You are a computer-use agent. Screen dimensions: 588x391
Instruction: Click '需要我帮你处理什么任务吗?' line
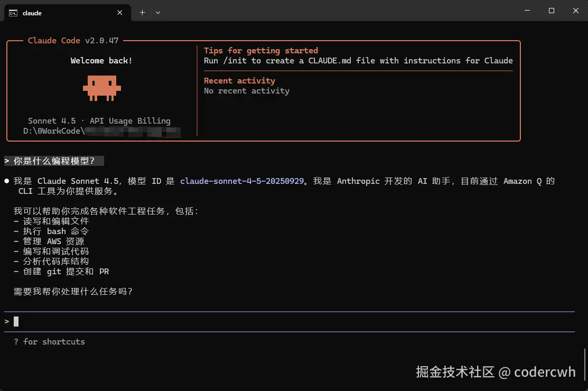click(73, 291)
